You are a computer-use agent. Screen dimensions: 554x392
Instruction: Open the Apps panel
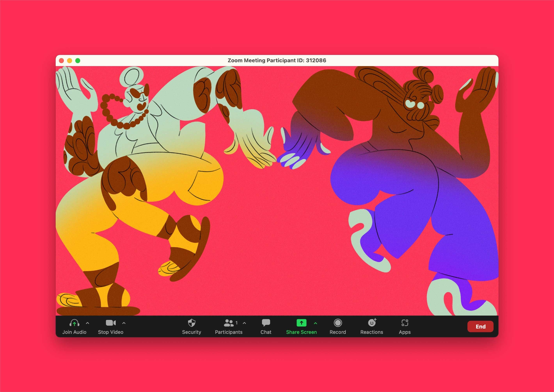[x=405, y=323]
